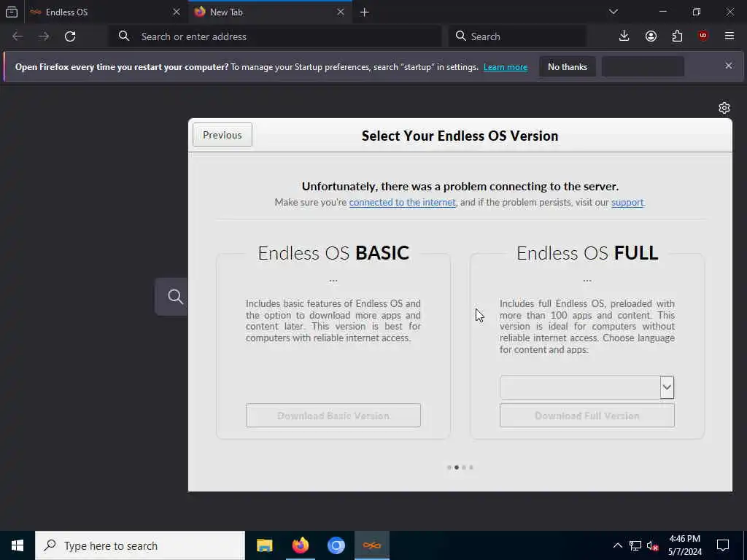Open the Action Center notifications icon

[723, 545]
